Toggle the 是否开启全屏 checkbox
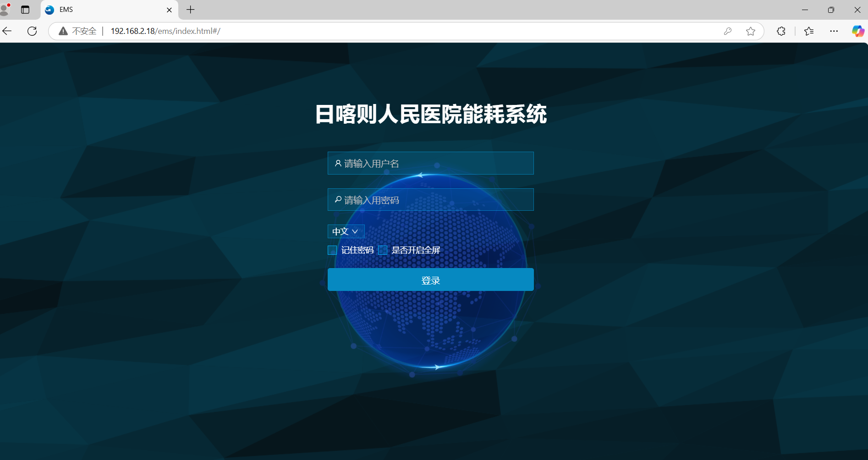This screenshot has height=460, width=868. (383, 250)
